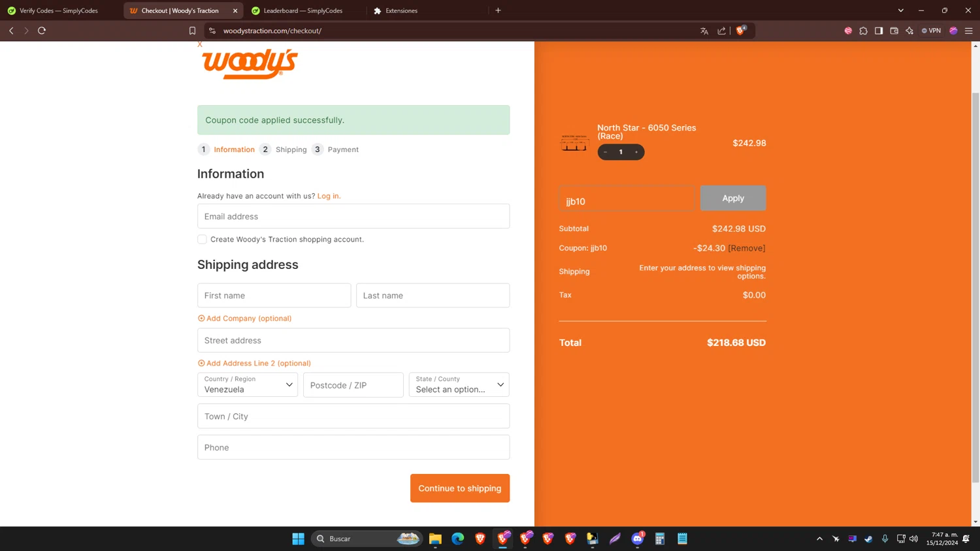The image size is (980, 551).
Task: Open Leo AI sparkle icon
Action: click(x=909, y=31)
